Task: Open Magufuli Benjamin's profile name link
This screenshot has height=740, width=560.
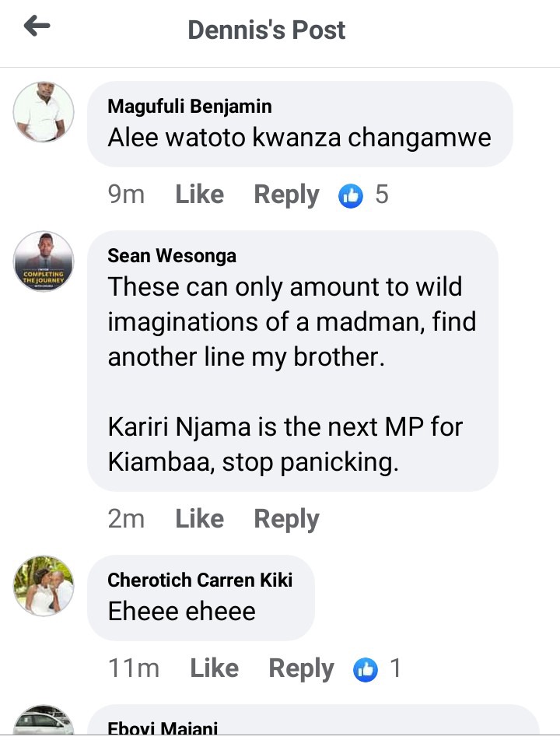Action: pos(190,107)
